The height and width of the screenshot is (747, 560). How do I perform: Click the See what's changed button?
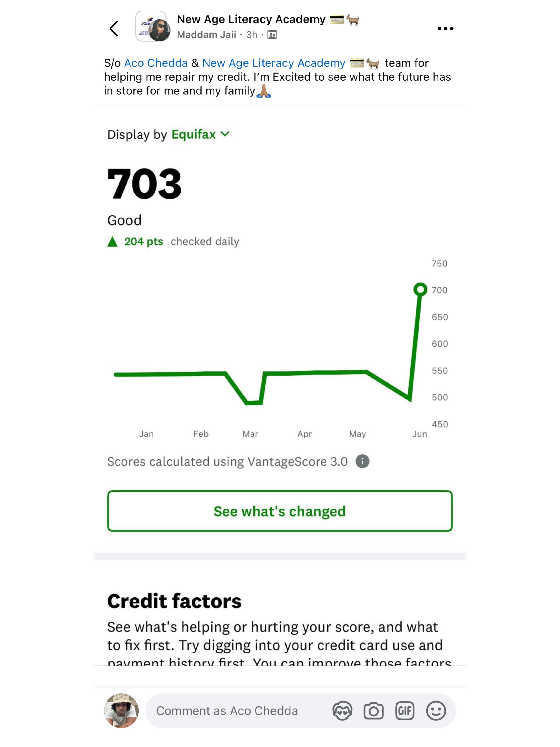pyautogui.click(x=280, y=511)
